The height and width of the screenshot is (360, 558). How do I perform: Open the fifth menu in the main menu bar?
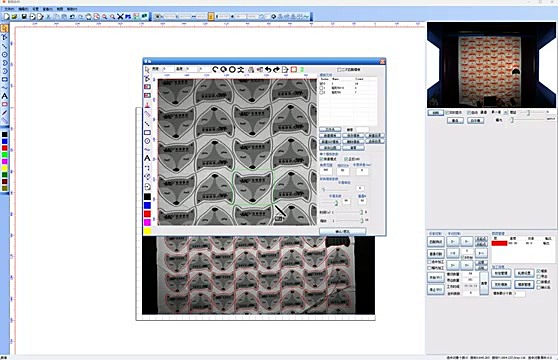(x=60, y=9)
